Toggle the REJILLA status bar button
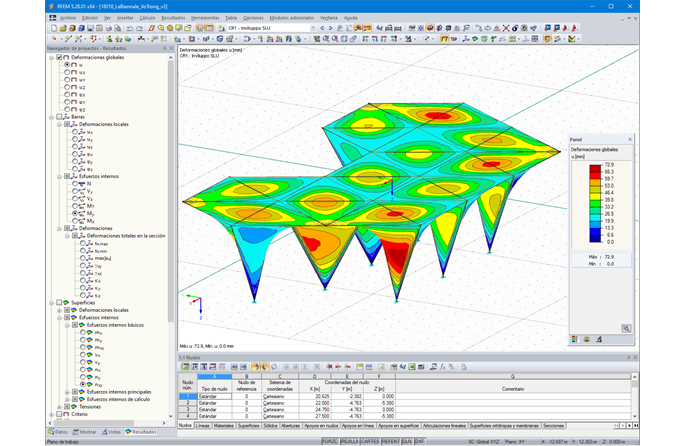Screen dimensions: 686x446 click(350, 442)
